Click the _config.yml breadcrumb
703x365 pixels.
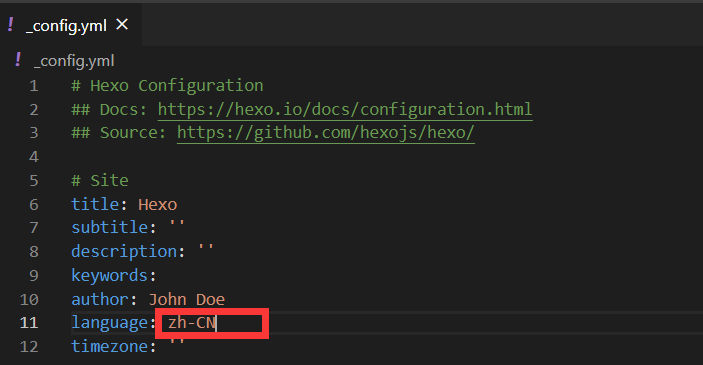pos(74,61)
